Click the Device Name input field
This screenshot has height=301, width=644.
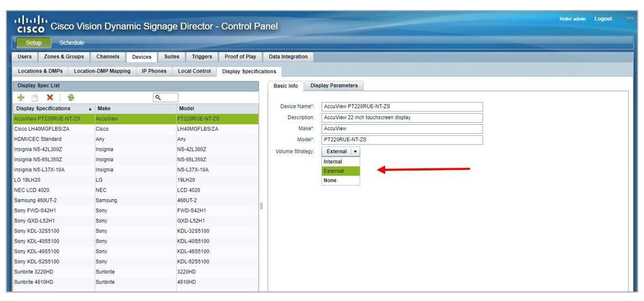click(x=402, y=107)
